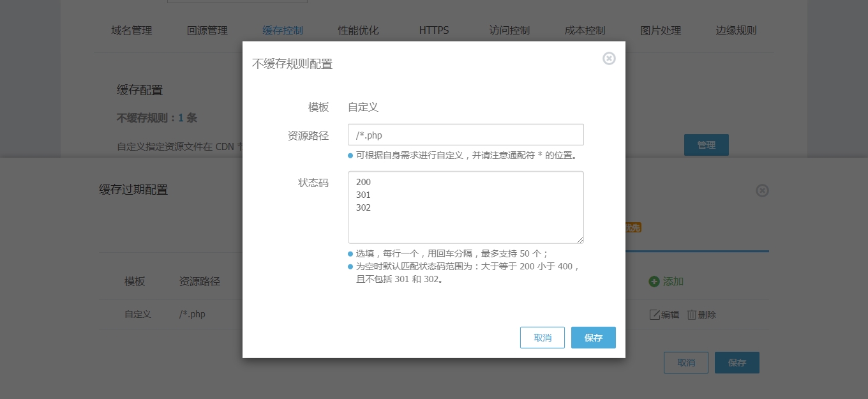Save the 不缓存规则配置 dialog settings

tap(593, 338)
